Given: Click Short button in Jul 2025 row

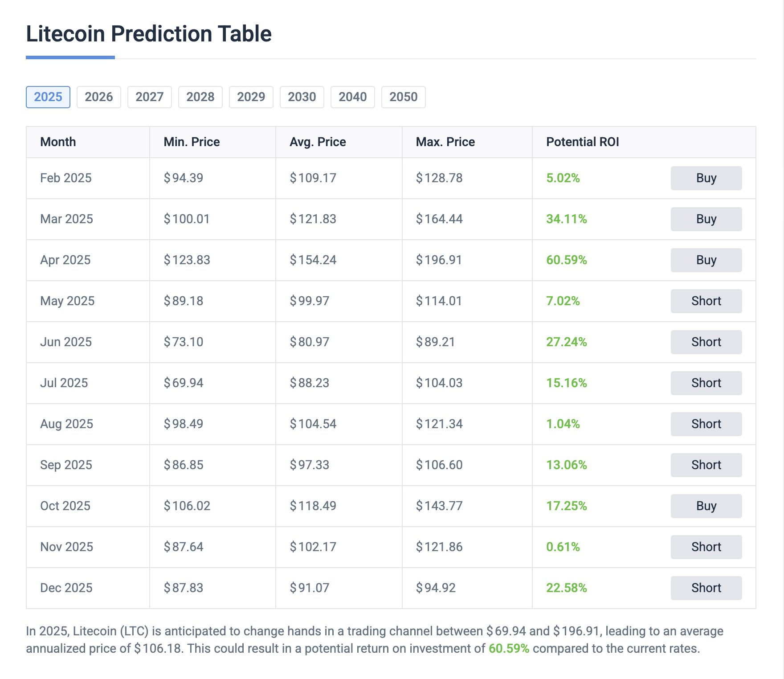Looking at the screenshot, I should [x=706, y=383].
